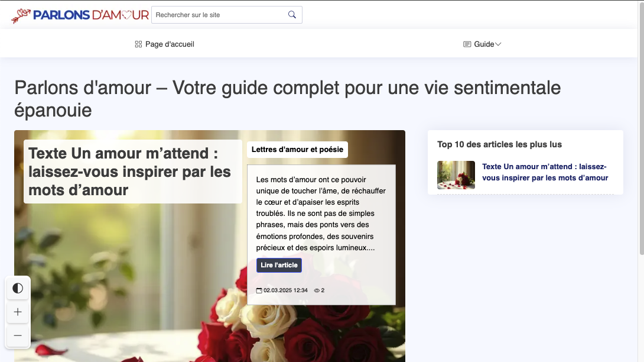Select the hero article title overlay
The height and width of the screenshot is (362, 644).
pos(129,170)
